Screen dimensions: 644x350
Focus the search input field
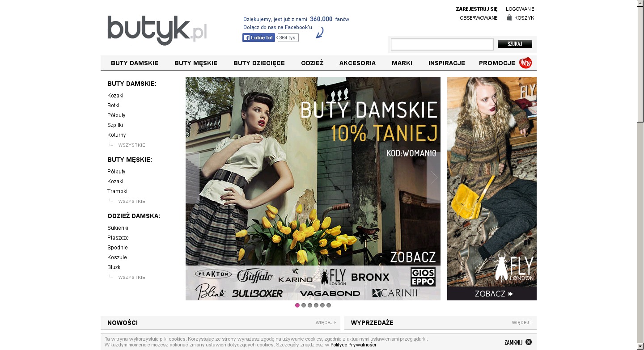pyautogui.click(x=442, y=44)
